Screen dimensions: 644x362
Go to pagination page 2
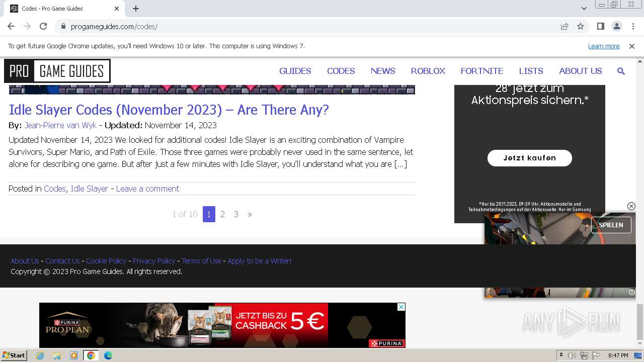(222, 214)
